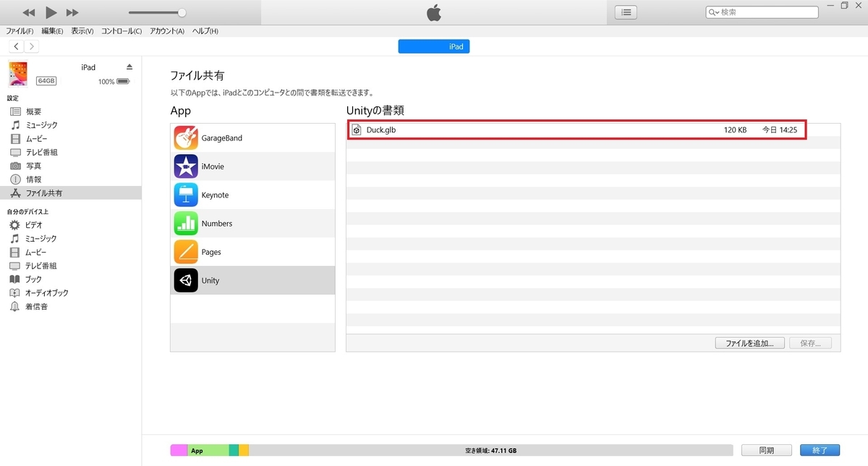
Task: Select the Unity app icon
Action: tap(186, 281)
